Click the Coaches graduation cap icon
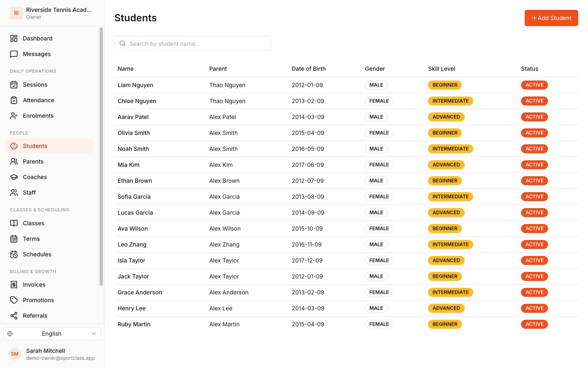The width and height of the screenshot is (588, 368). (14, 177)
